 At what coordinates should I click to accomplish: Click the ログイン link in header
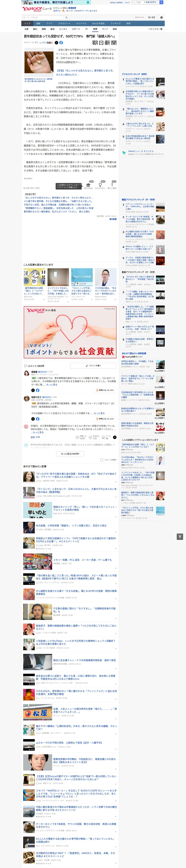57,11
